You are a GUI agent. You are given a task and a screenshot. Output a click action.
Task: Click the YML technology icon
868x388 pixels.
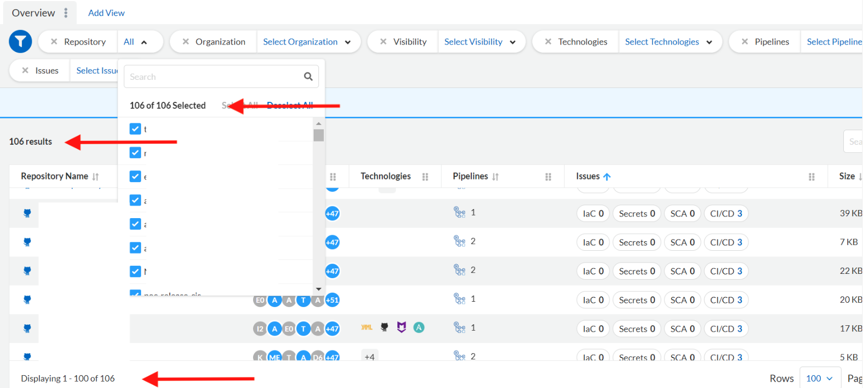tap(367, 327)
